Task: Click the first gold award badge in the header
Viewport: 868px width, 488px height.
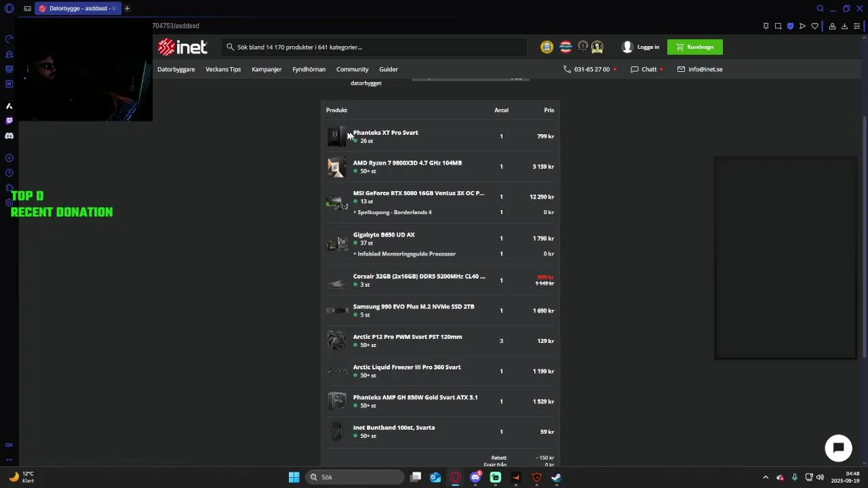Action: [547, 47]
